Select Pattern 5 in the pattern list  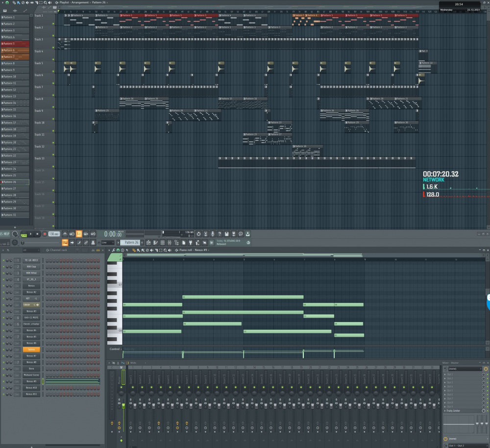(x=15, y=44)
